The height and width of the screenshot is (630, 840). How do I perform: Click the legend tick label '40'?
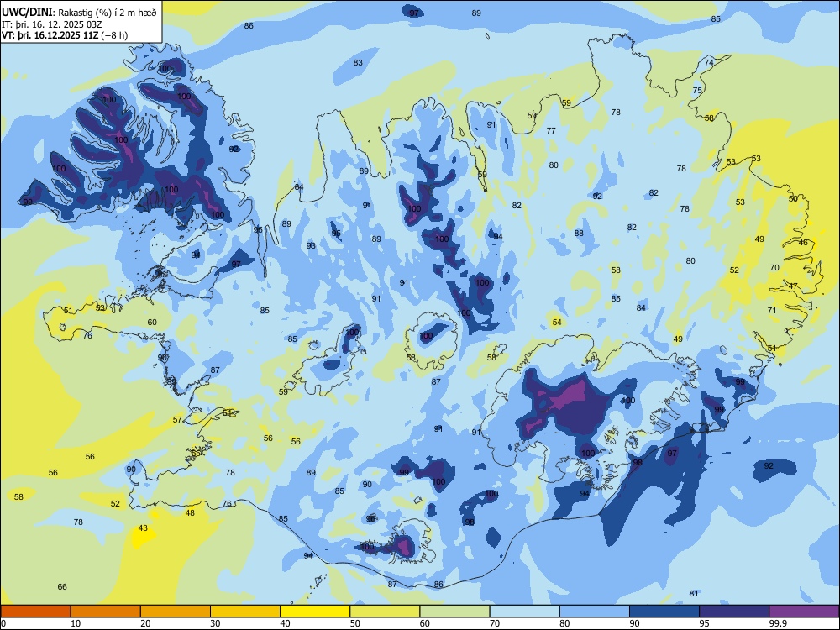tap(286, 623)
